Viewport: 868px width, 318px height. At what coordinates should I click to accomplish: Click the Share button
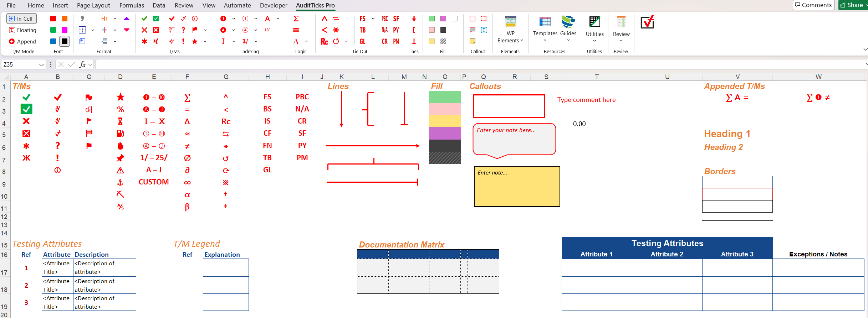[x=853, y=5]
